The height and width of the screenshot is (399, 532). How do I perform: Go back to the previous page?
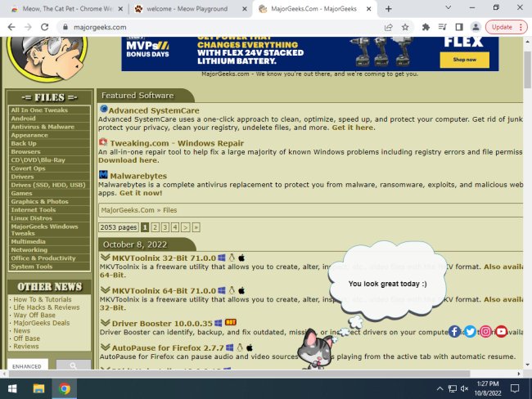[11, 27]
